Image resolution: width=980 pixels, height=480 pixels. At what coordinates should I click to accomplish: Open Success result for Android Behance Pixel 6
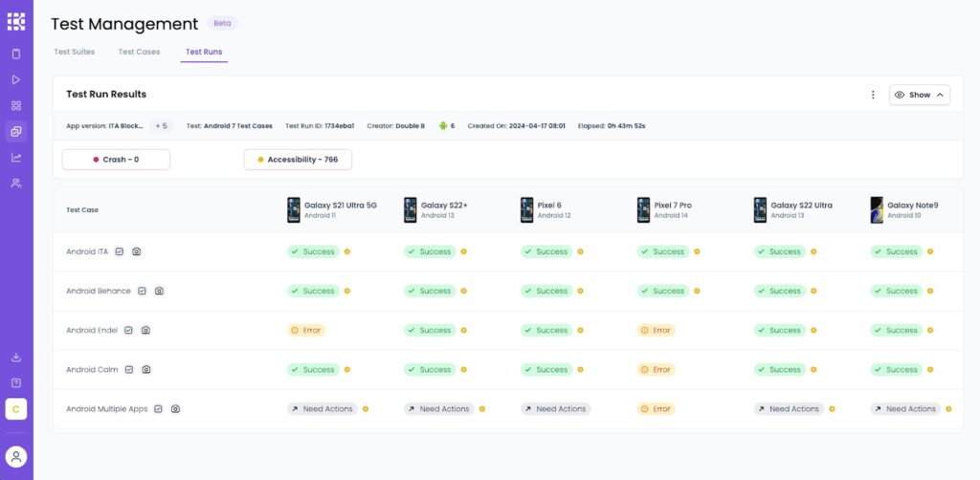click(546, 291)
